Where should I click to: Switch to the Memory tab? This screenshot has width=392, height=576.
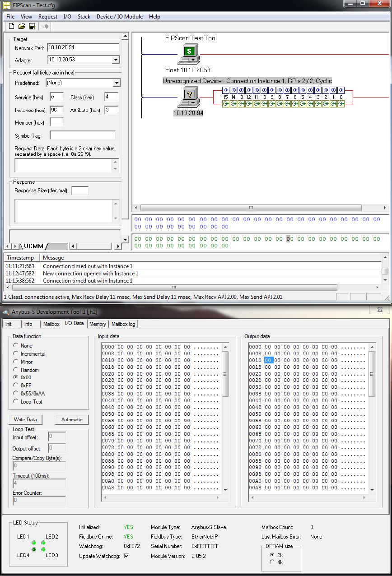[x=98, y=324]
